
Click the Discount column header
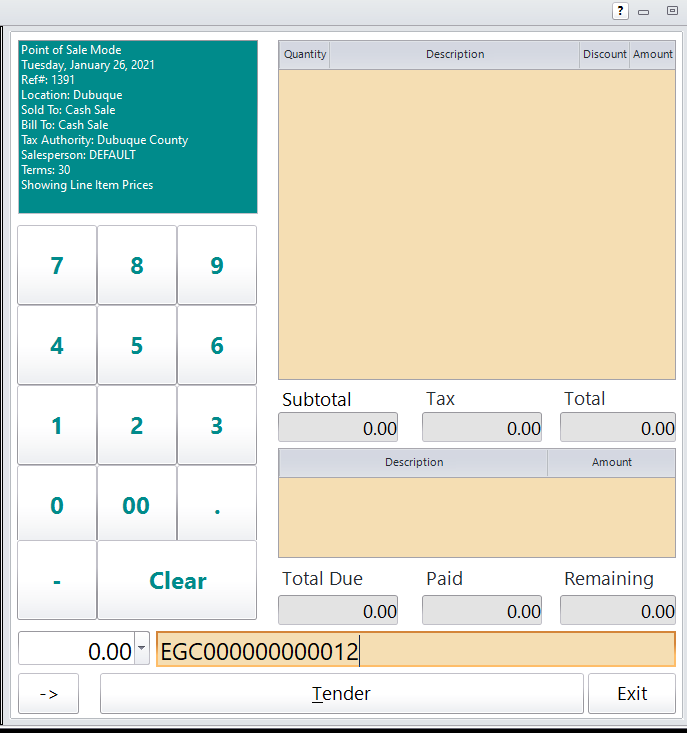604,55
